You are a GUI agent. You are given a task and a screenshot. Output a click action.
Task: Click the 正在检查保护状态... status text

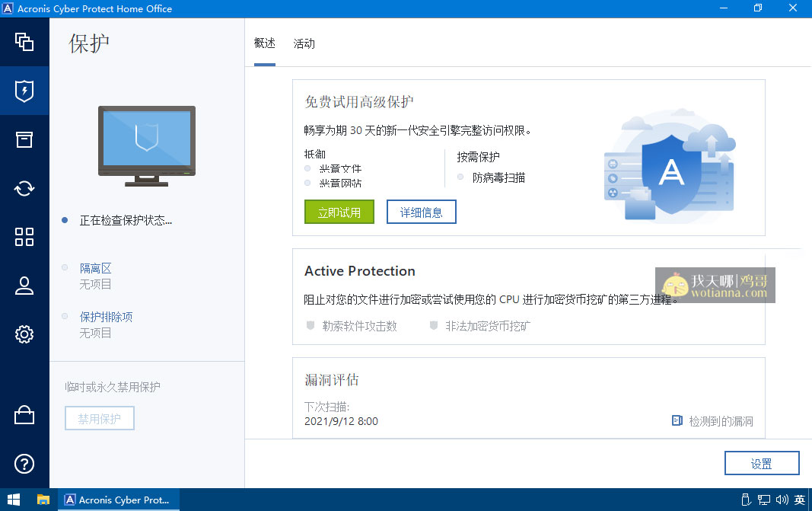point(126,220)
